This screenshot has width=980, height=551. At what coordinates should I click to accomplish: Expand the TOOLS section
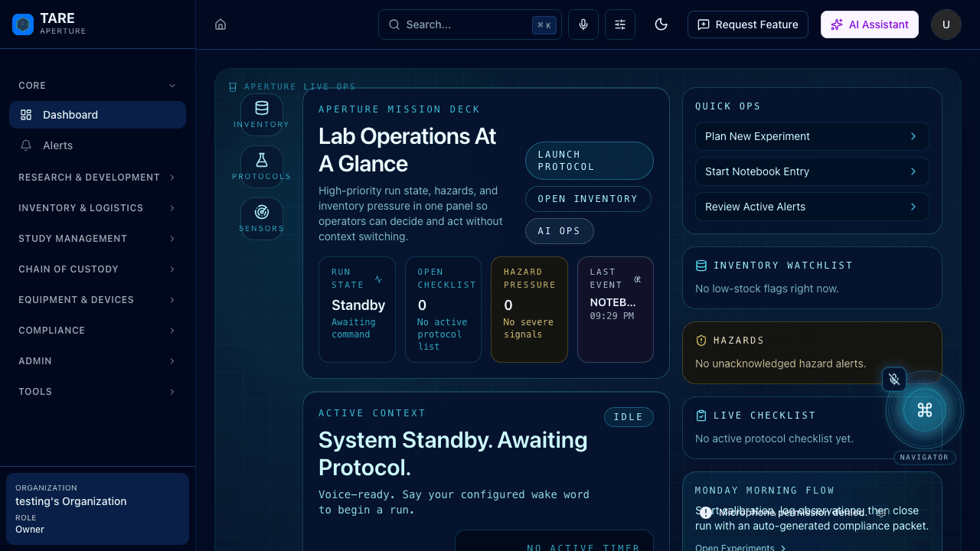point(97,391)
